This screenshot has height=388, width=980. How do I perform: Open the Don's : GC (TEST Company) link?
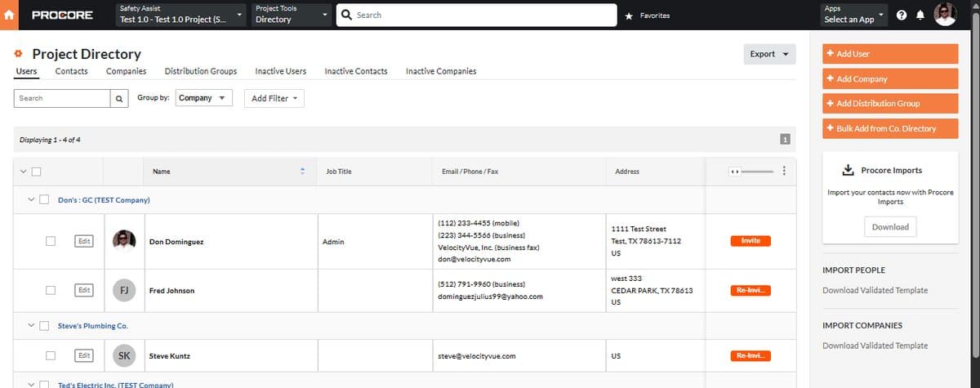tap(104, 200)
